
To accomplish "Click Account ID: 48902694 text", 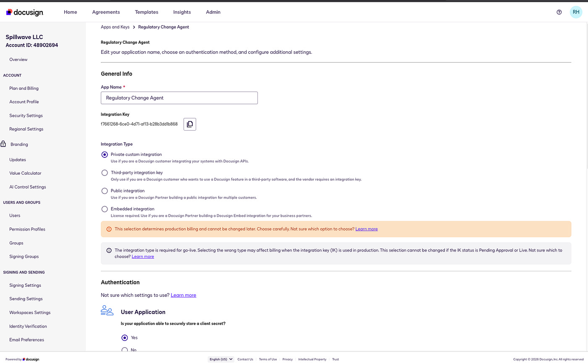I will click(x=32, y=45).
